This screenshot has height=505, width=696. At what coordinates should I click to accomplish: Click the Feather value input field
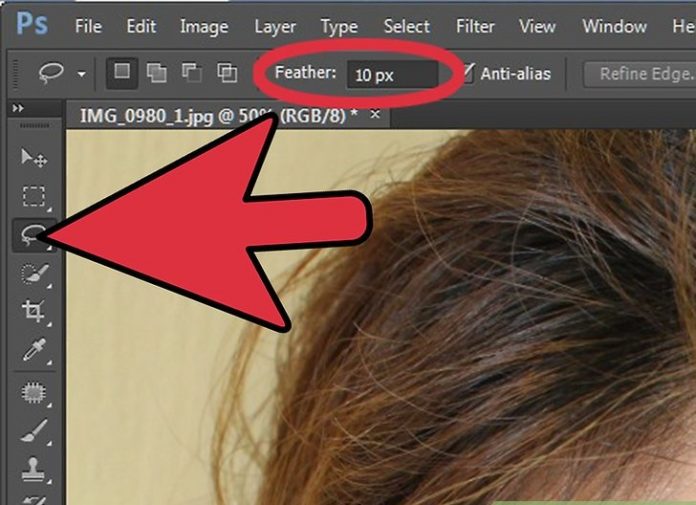click(391, 74)
